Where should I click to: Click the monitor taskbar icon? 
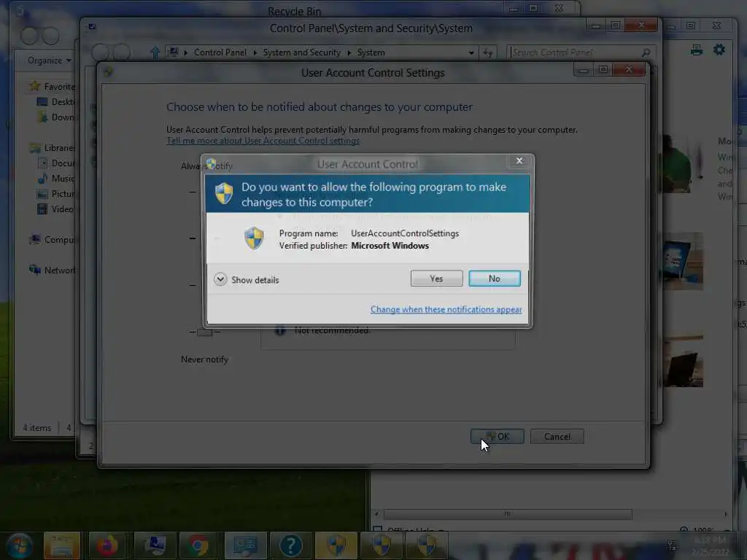click(x=155, y=545)
